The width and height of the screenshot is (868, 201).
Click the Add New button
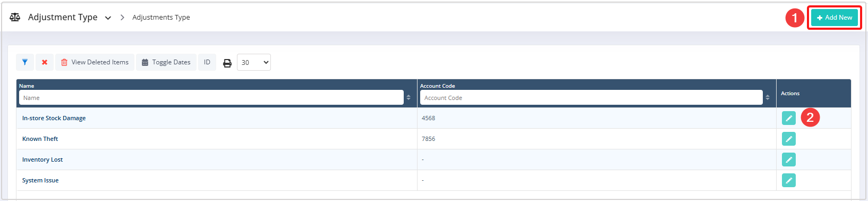(835, 18)
